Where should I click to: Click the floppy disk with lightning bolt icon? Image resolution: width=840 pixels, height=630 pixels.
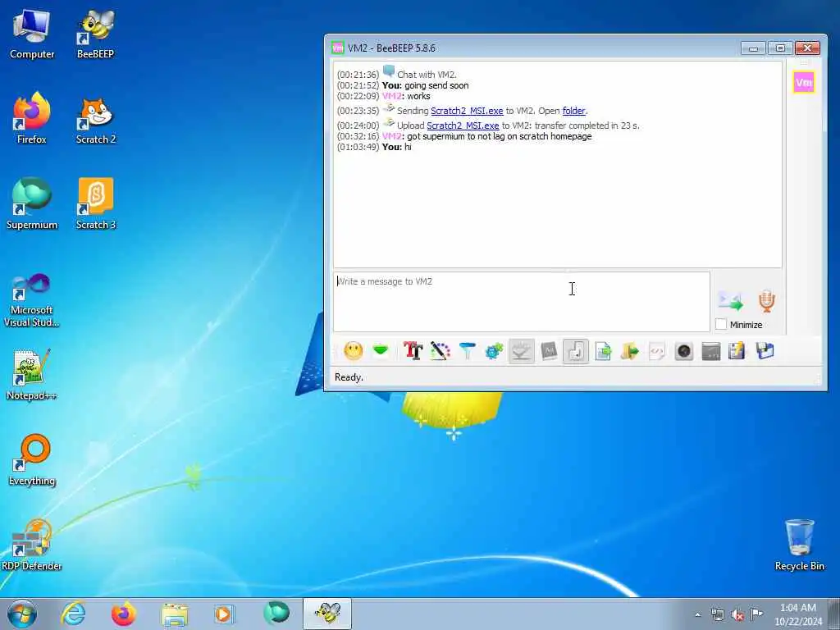pos(737,351)
